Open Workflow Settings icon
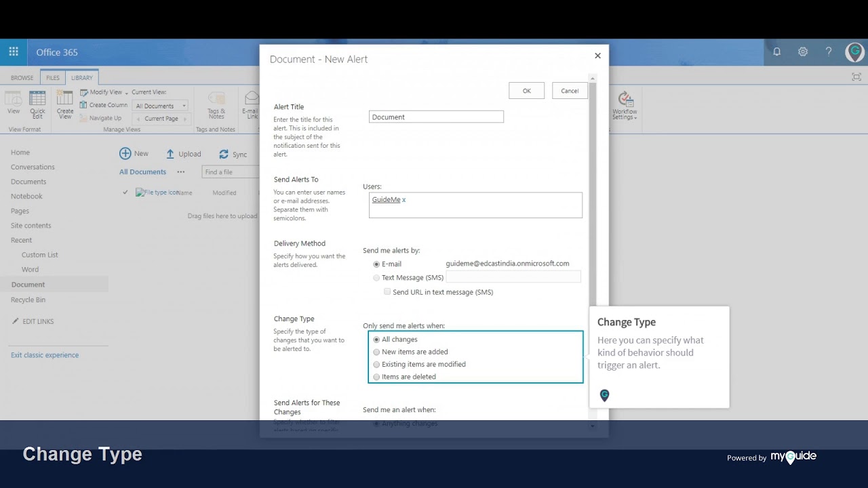868x488 pixels. click(625, 99)
